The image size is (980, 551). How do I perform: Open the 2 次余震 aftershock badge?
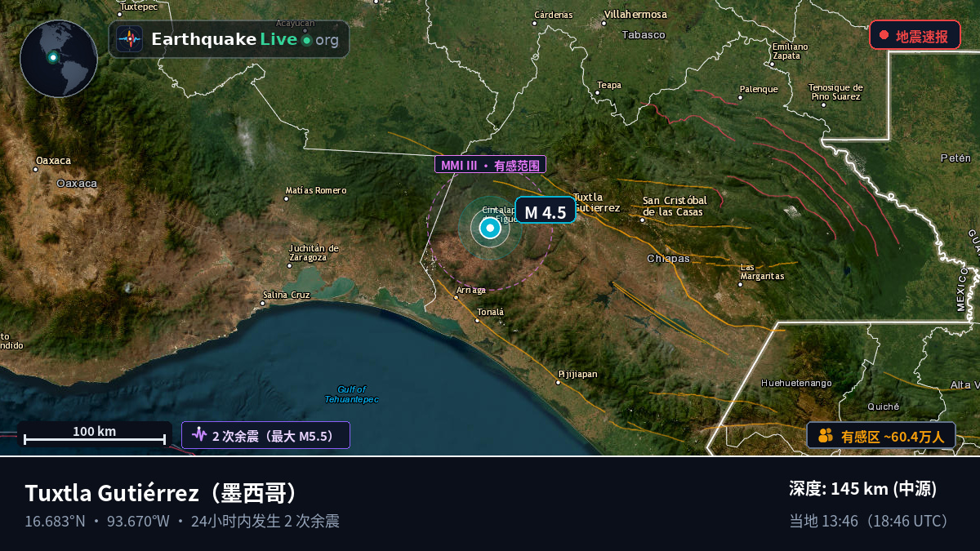265,435
